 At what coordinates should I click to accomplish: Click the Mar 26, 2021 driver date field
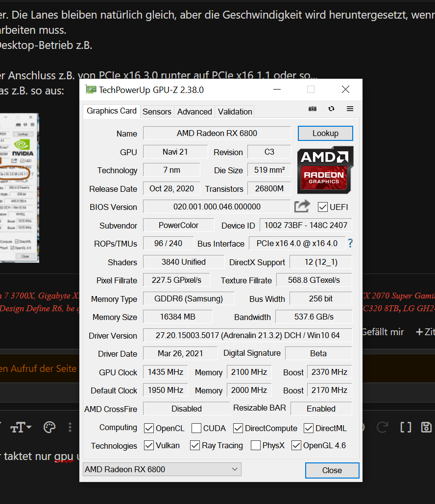tap(180, 353)
